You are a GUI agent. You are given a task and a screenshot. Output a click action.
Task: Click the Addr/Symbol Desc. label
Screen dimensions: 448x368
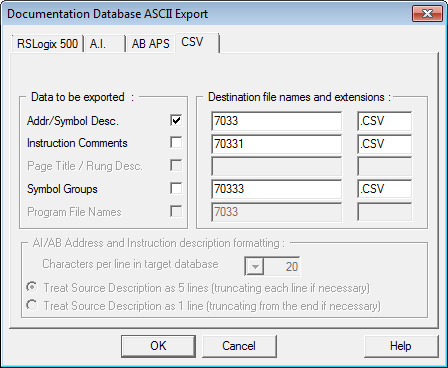(73, 121)
